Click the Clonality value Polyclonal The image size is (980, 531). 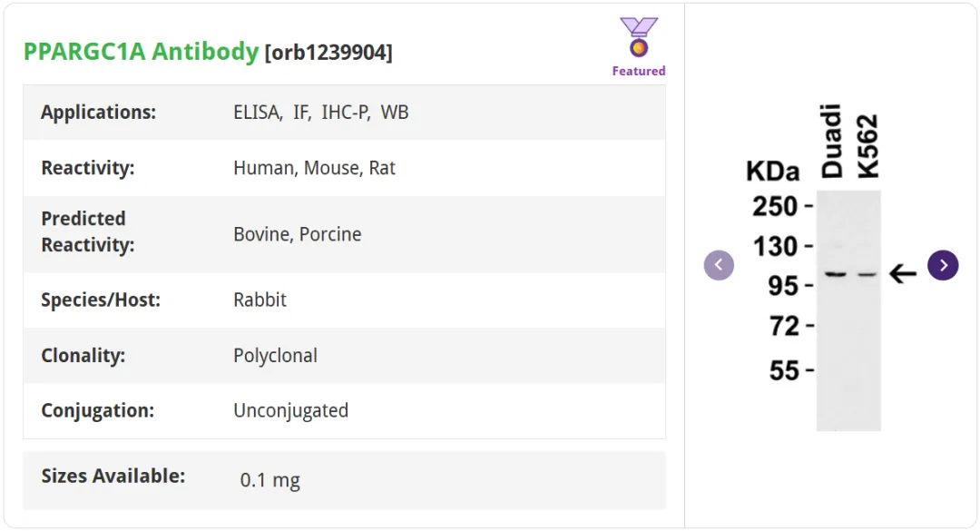[x=275, y=355]
